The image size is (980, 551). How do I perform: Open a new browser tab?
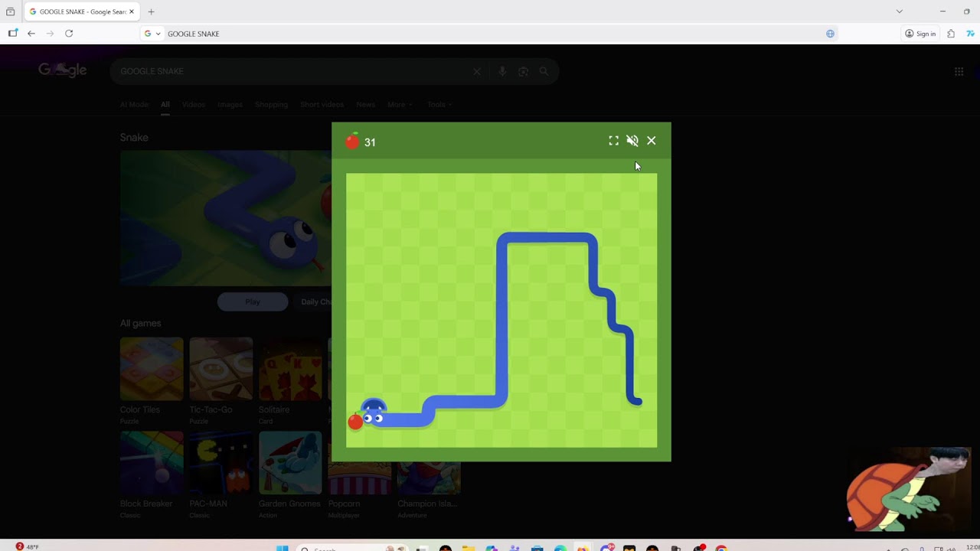tap(151, 11)
